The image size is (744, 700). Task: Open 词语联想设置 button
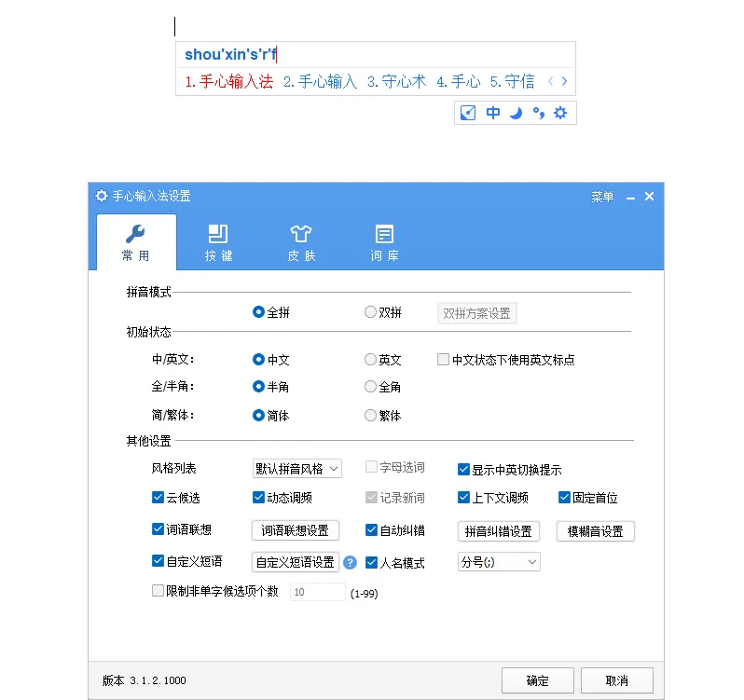[296, 530]
